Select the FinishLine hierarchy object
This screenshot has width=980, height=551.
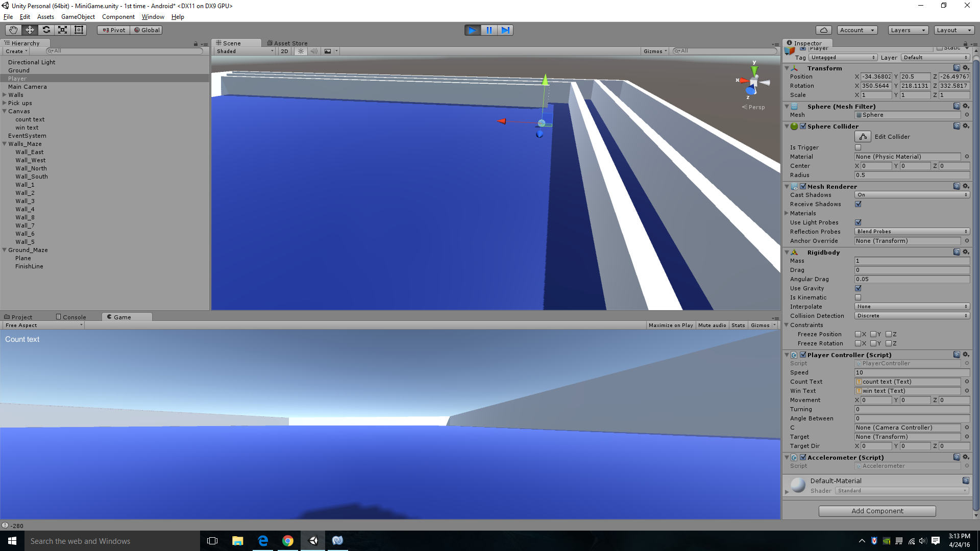pos(29,266)
